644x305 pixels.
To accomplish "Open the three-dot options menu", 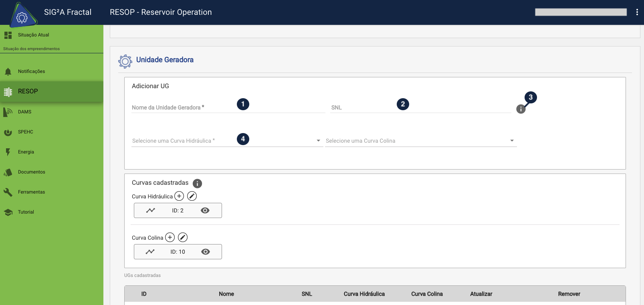I will click(637, 12).
